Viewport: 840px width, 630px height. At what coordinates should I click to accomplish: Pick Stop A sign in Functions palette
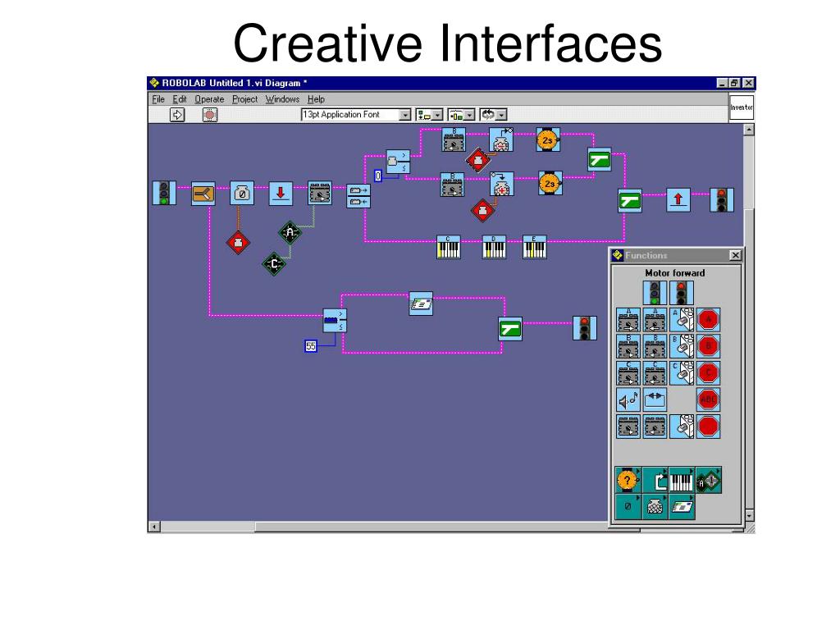pos(708,320)
